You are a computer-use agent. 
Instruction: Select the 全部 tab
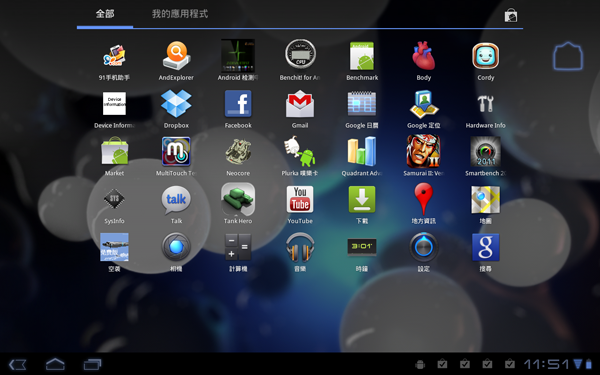(105, 14)
